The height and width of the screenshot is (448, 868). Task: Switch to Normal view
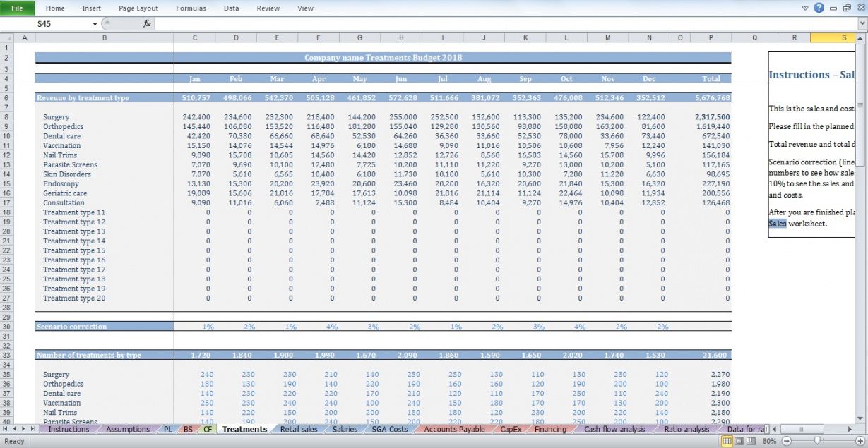point(726,441)
